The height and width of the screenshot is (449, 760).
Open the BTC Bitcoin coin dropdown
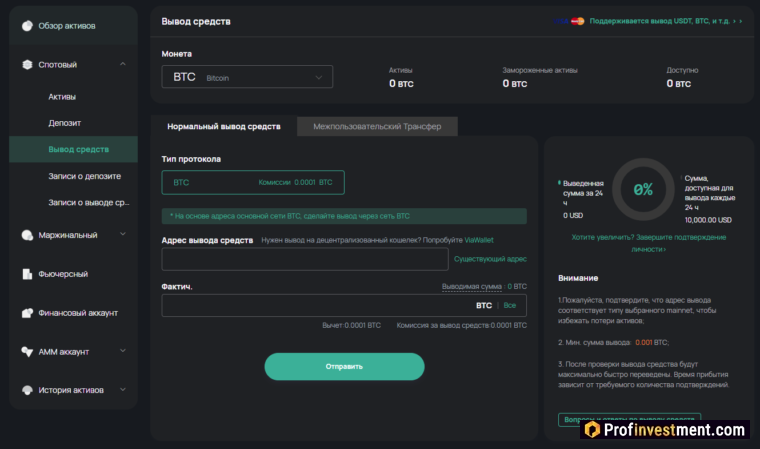(247, 77)
